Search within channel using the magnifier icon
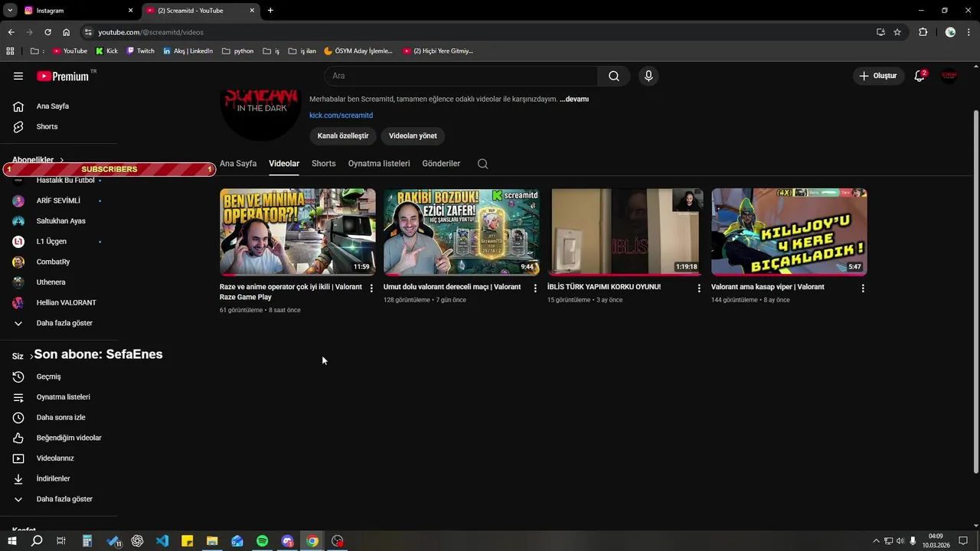This screenshot has height=551, width=980. [x=482, y=164]
